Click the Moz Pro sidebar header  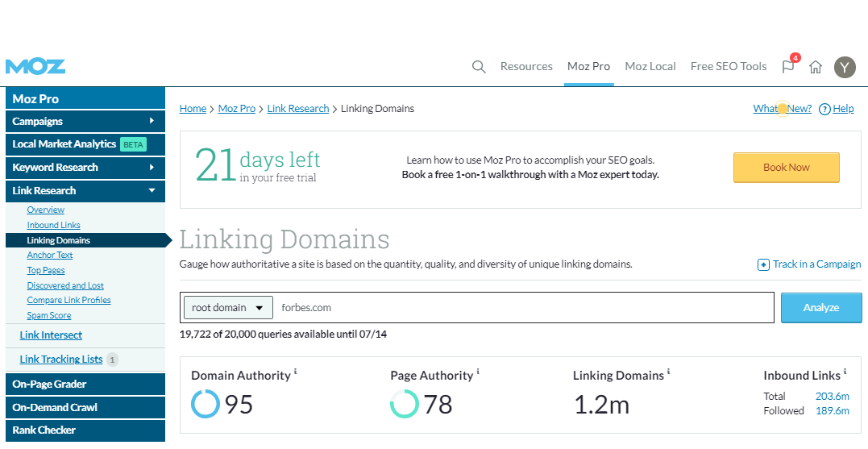point(85,98)
